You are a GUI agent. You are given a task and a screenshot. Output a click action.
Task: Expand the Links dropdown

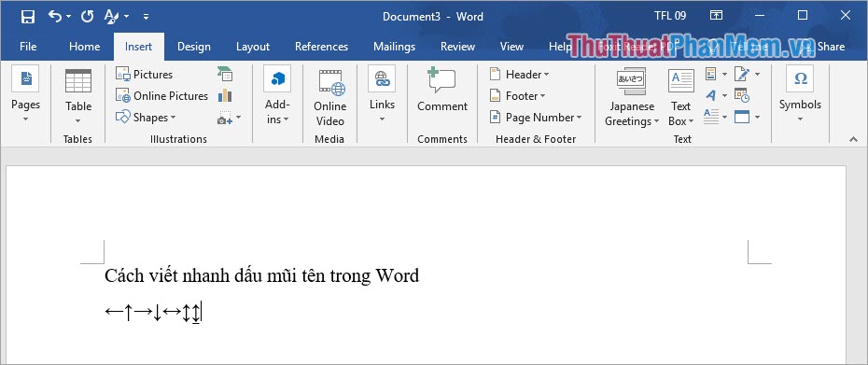tap(382, 94)
